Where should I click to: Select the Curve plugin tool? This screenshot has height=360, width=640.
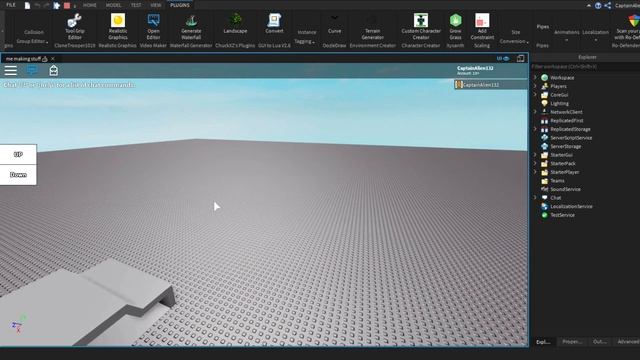click(334, 24)
